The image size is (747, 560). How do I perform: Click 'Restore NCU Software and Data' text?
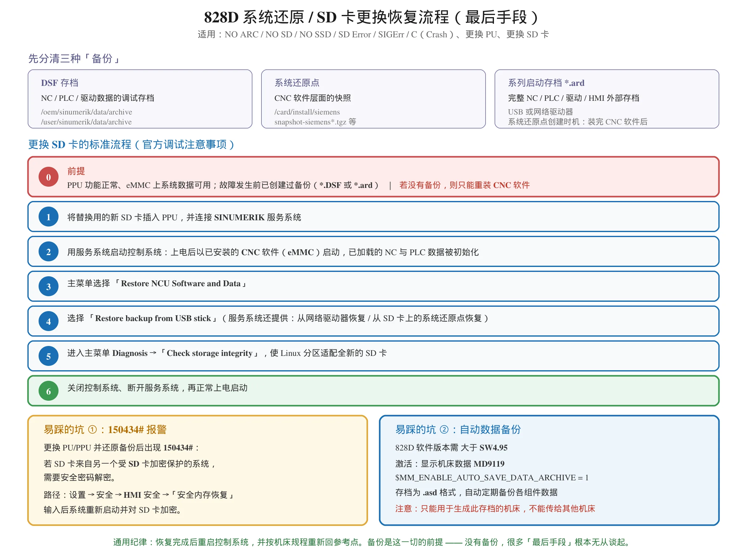point(181,283)
